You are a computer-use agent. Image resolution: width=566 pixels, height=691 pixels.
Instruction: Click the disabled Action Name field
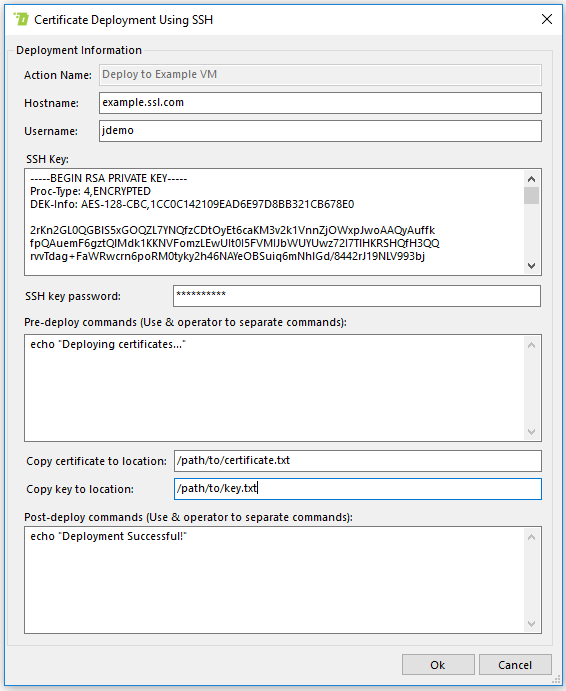pos(320,74)
